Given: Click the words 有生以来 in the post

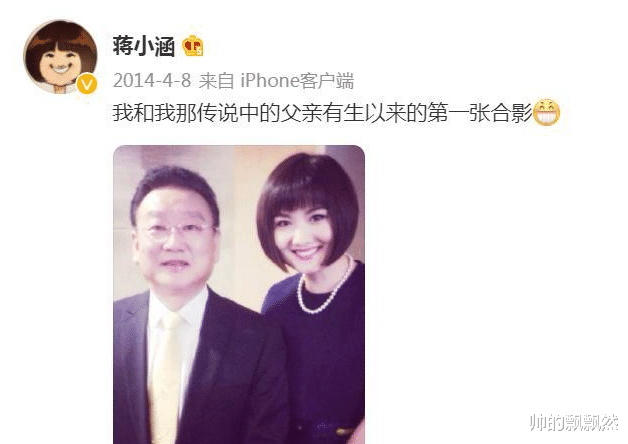Looking at the screenshot, I should click(364, 113).
